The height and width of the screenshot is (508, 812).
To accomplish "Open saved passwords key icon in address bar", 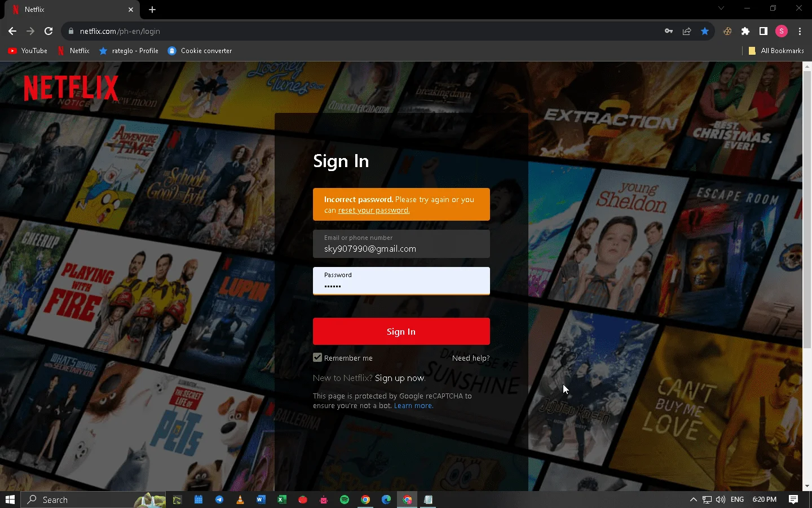I will click(669, 31).
